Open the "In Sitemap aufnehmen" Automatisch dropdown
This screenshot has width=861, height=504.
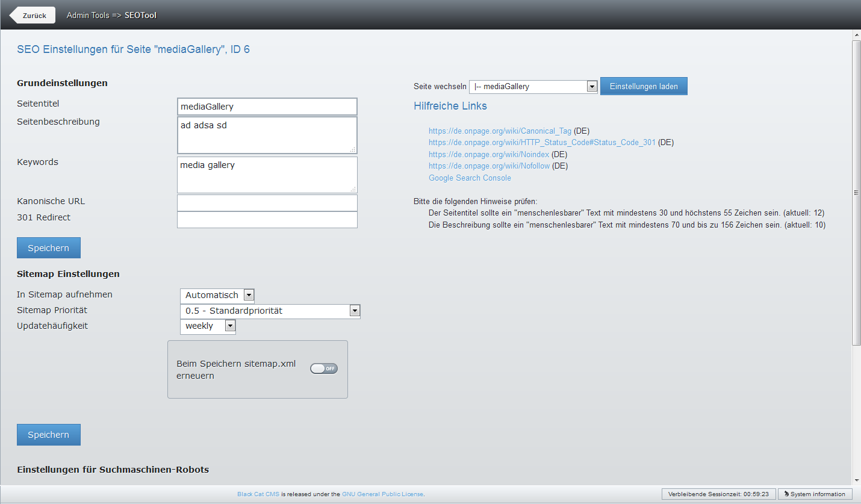248,295
